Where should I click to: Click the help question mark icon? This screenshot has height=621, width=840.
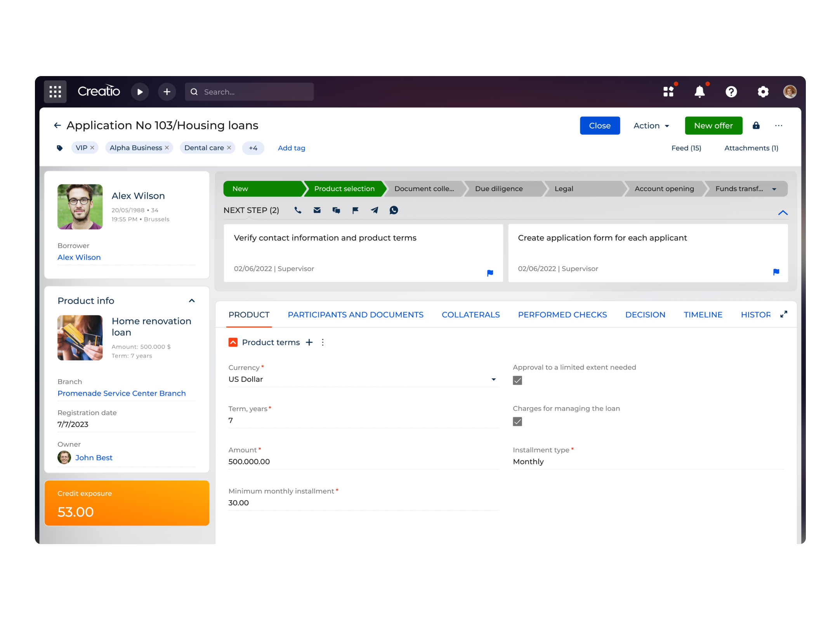pyautogui.click(x=731, y=92)
